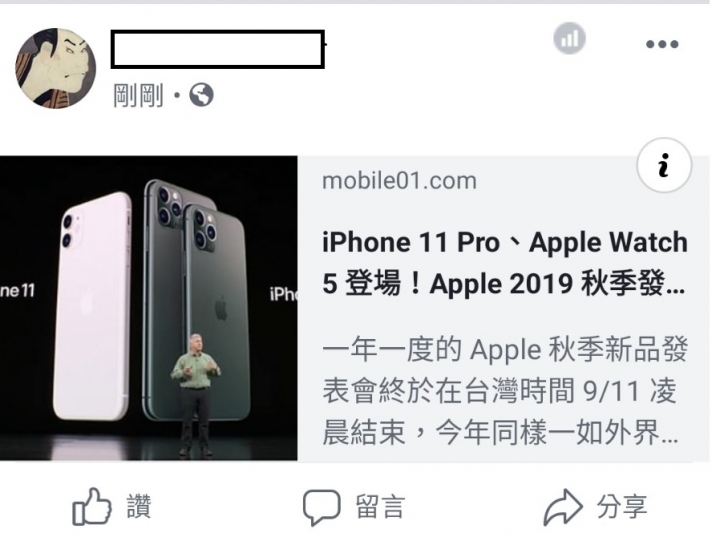The width and height of the screenshot is (720, 549).
Task: Open the three-dot post options menu
Action: point(662,44)
